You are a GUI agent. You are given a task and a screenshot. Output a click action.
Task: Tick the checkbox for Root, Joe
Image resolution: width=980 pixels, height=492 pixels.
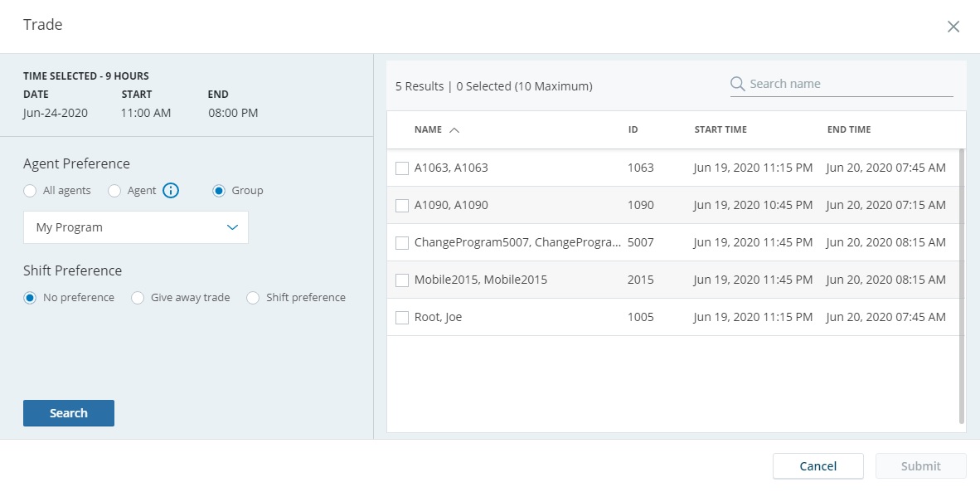(x=402, y=318)
